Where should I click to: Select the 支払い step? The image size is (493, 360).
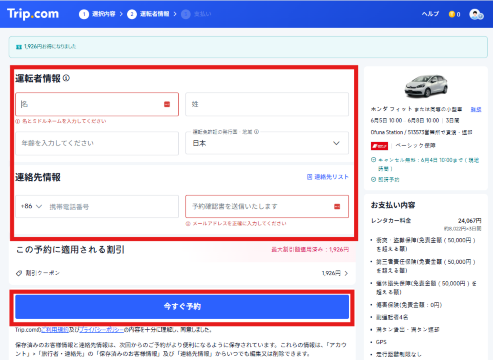coord(202,14)
